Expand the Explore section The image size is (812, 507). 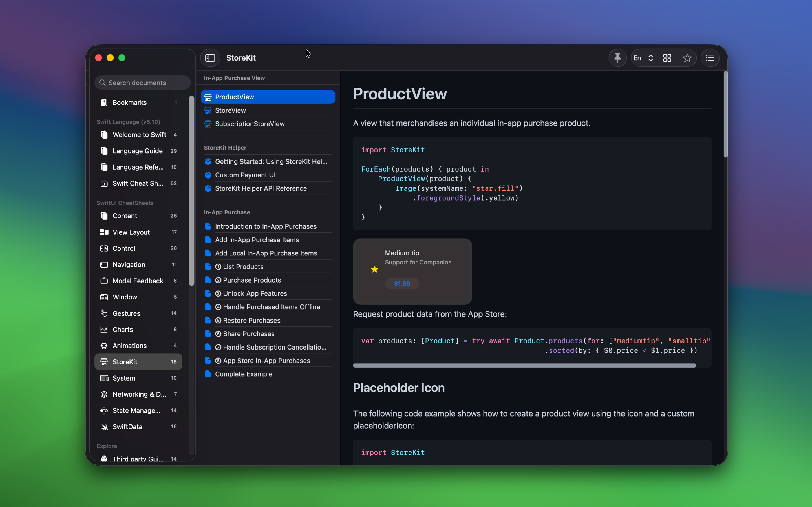pos(106,446)
